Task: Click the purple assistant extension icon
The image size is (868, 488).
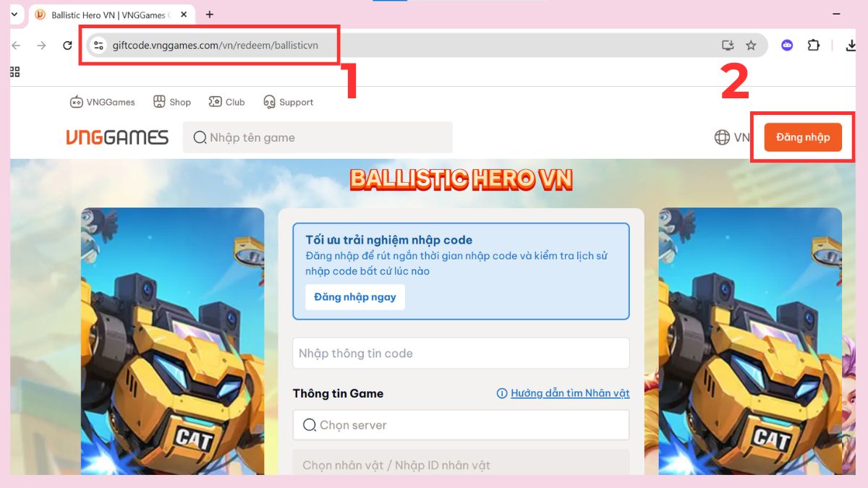Action: tap(786, 44)
